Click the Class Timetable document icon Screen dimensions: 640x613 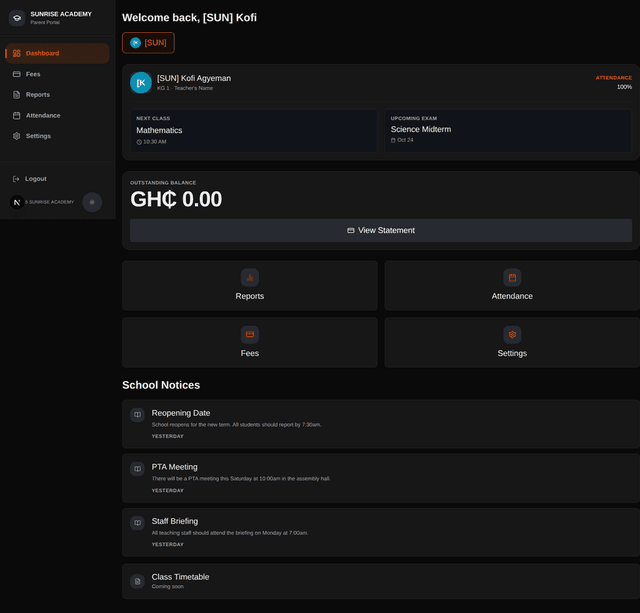click(138, 581)
